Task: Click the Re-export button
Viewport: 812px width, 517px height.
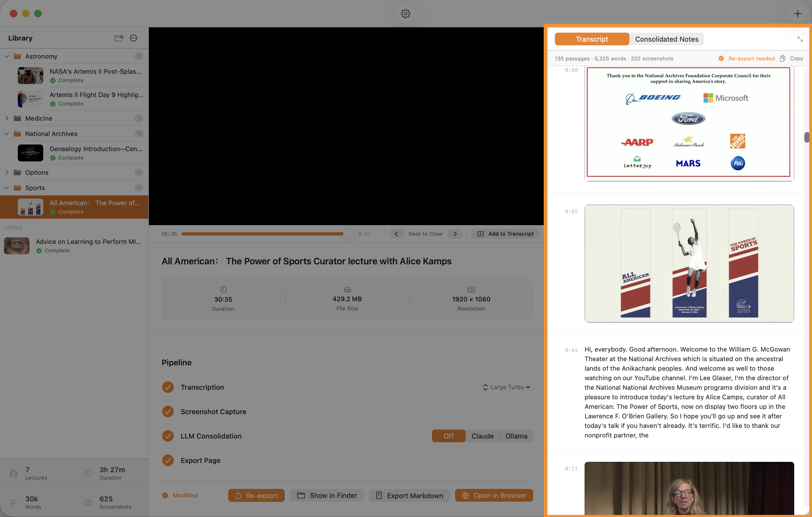Action: tap(256, 496)
